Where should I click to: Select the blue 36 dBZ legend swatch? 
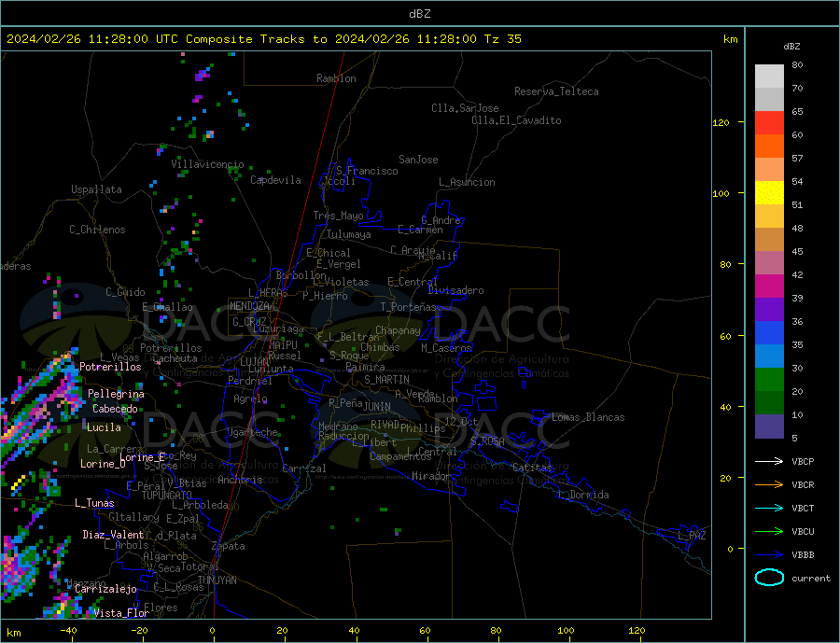tap(769, 333)
